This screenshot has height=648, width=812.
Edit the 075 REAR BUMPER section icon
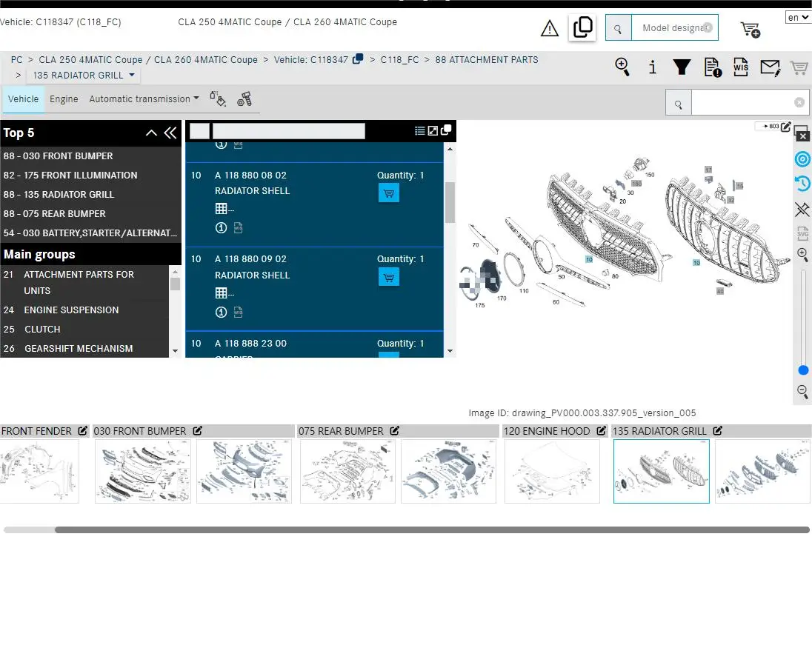(x=395, y=430)
